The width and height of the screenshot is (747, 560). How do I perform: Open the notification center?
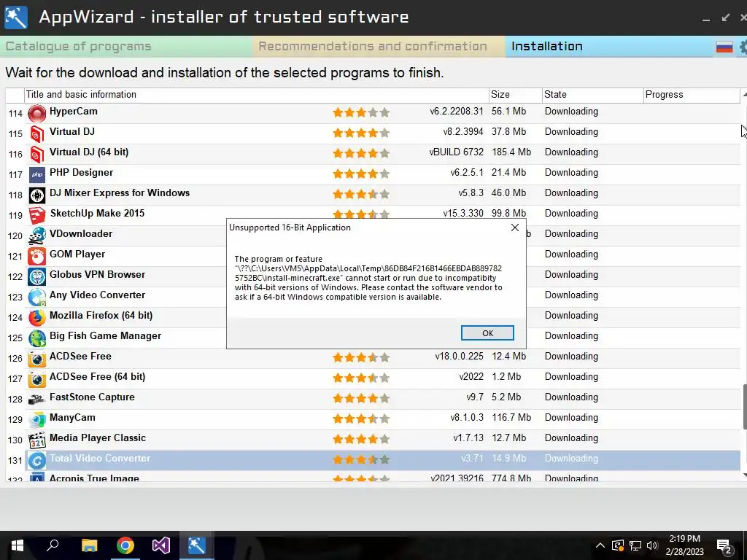724,546
